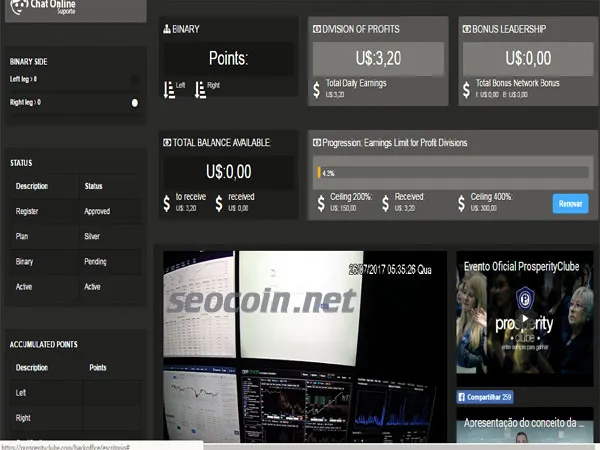This screenshot has height=450, width=600.
Task: Click the Renovar button
Action: tap(571, 204)
